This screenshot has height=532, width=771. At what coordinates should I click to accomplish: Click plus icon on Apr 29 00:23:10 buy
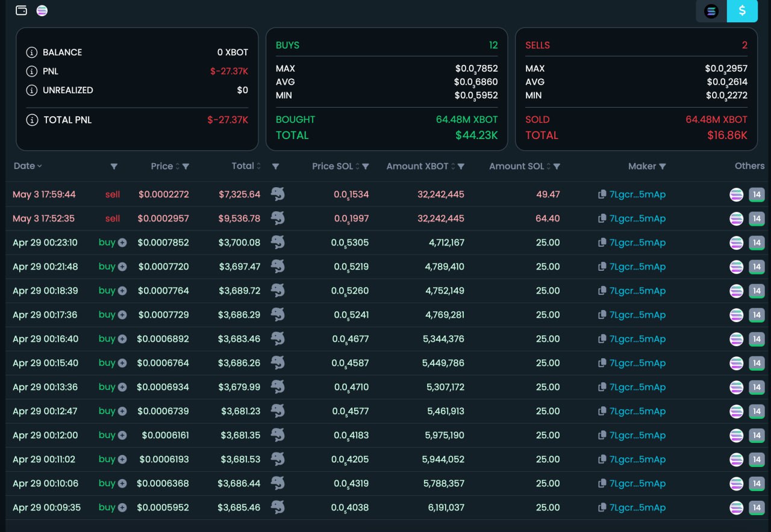click(122, 243)
